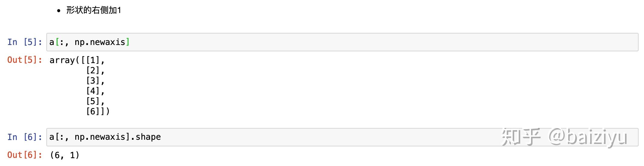Click the bullet text 形状的右侧加1
The height and width of the screenshot is (166, 644).
pos(94,10)
